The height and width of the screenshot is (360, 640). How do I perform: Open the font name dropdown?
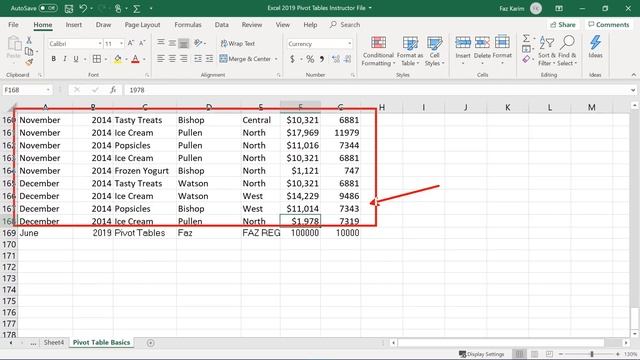tap(100, 44)
